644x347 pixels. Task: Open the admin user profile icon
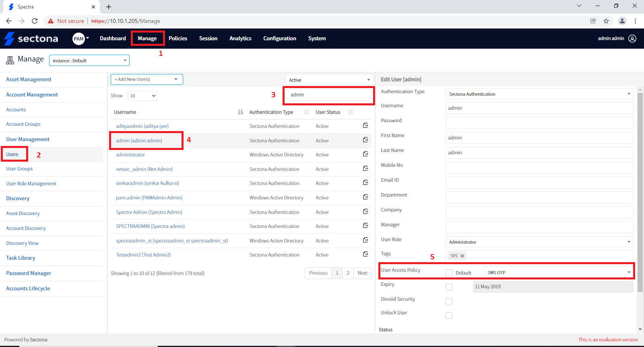tap(632, 39)
